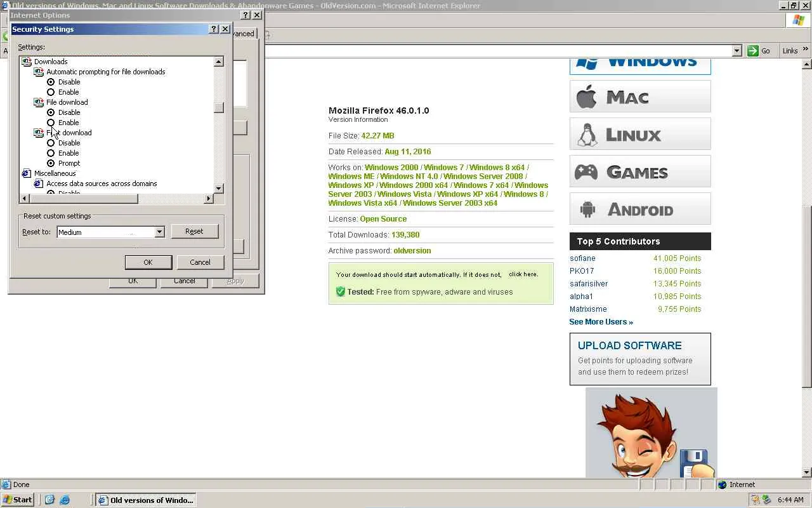Follow the 'click here' download link
The height and width of the screenshot is (508, 812).
523,274
